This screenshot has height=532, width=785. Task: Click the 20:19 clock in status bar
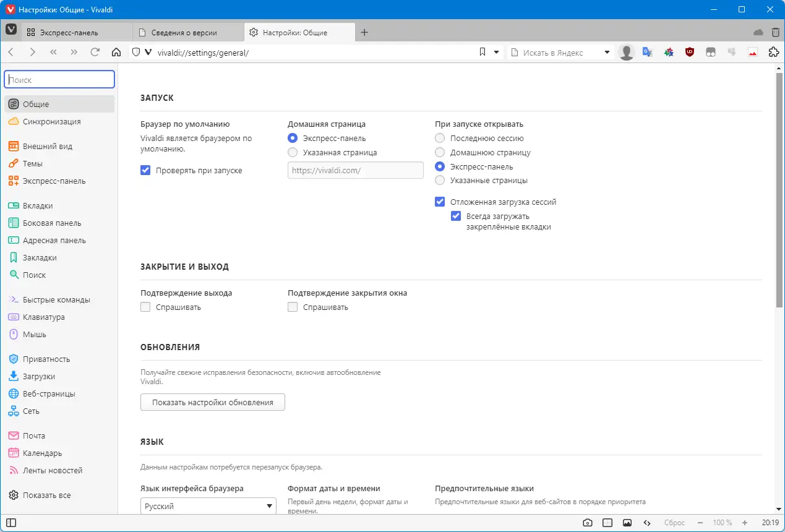click(770, 523)
